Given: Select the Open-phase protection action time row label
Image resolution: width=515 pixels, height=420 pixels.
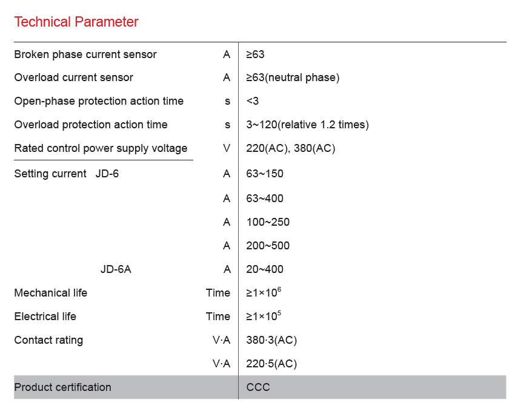Looking at the screenshot, I should point(99,101).
